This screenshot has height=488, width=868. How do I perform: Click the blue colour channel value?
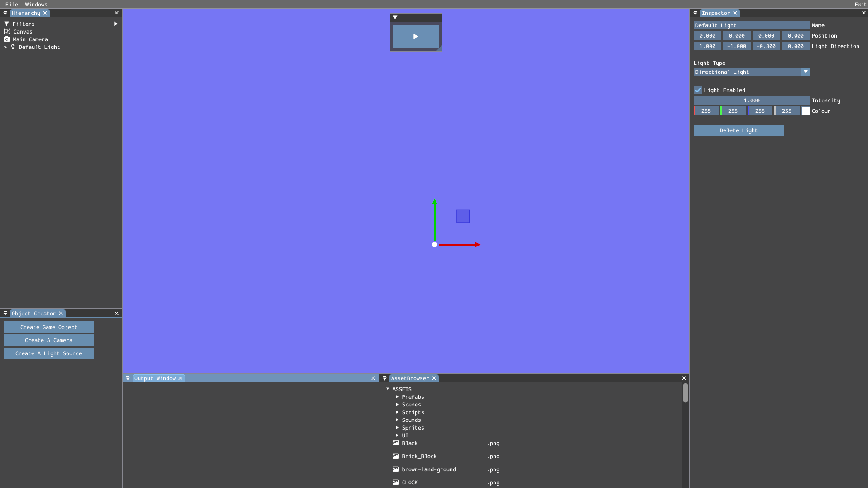pos(760,111)
